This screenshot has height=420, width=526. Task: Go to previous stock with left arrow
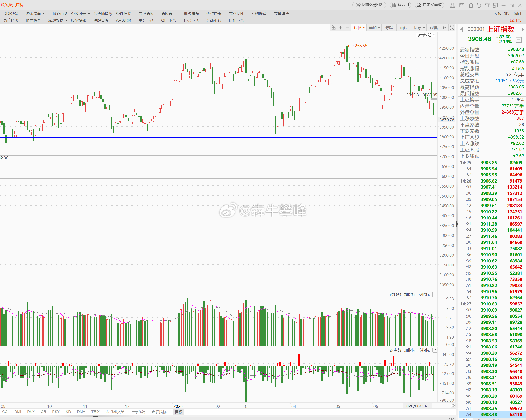coord(462,29)
